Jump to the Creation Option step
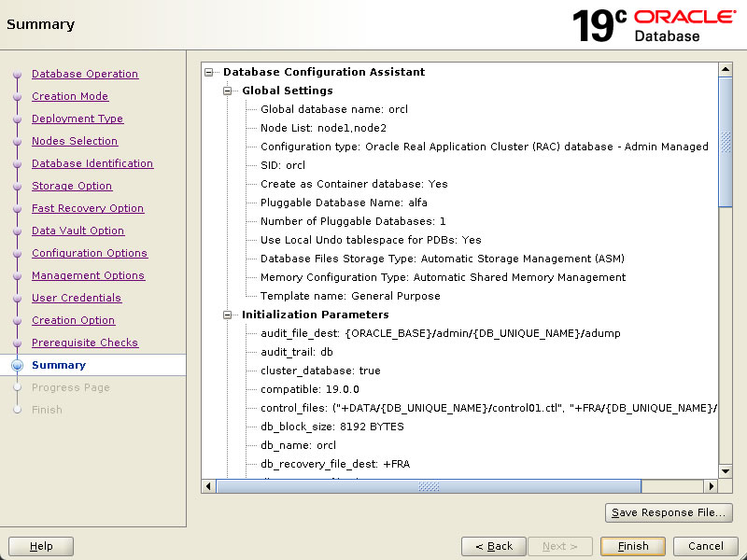This screenshot has height=560, width=747. point(74,320)
